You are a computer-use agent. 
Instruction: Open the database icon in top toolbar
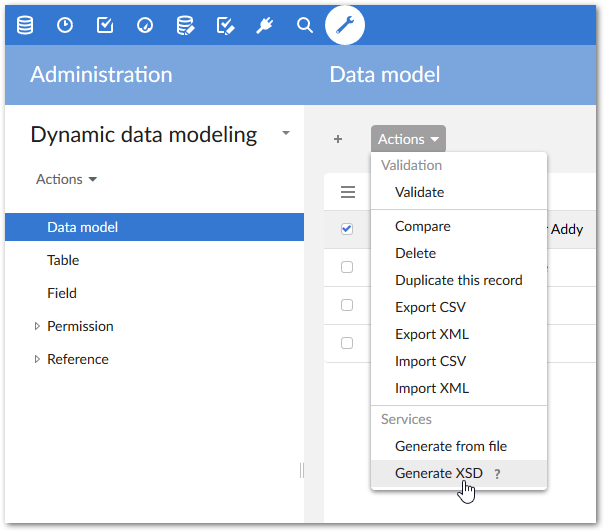[x=25, y=25]
